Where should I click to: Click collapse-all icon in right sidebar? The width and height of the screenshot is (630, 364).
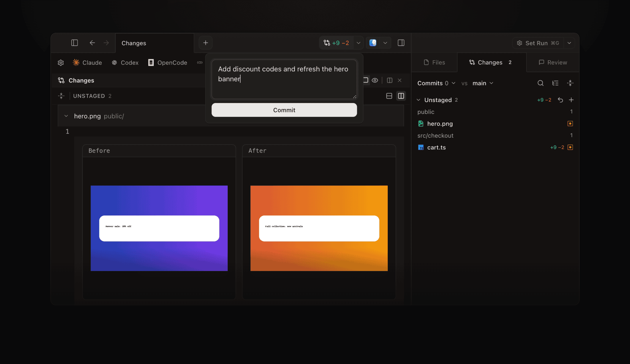point(570,83)
